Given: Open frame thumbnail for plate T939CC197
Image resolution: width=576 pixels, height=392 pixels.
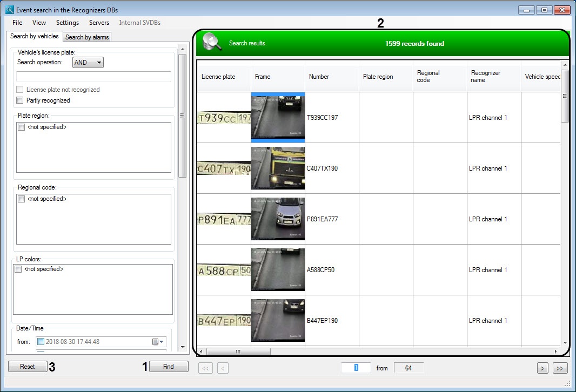Looking at the screenshot, I should coord(278,117).
